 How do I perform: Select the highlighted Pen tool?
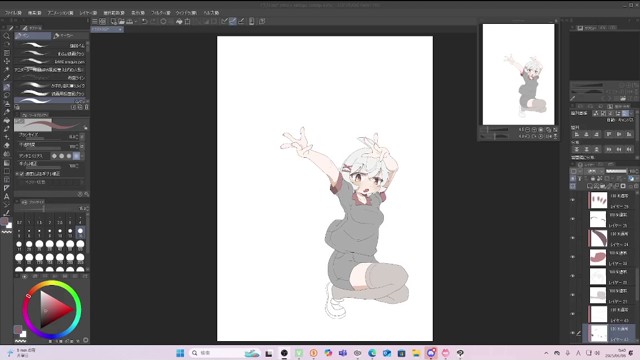point(7,87)
